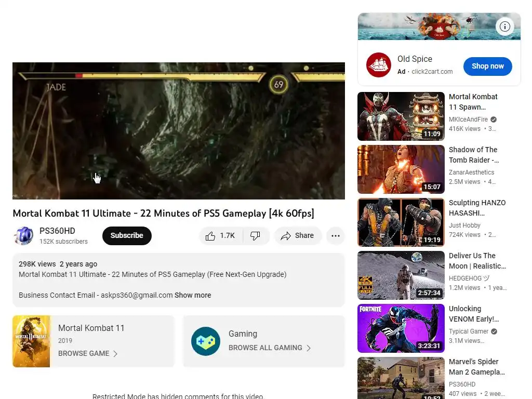Click the Gaming controller icon
The width and height of the screenshot is (532, 399).
point(206,341)
